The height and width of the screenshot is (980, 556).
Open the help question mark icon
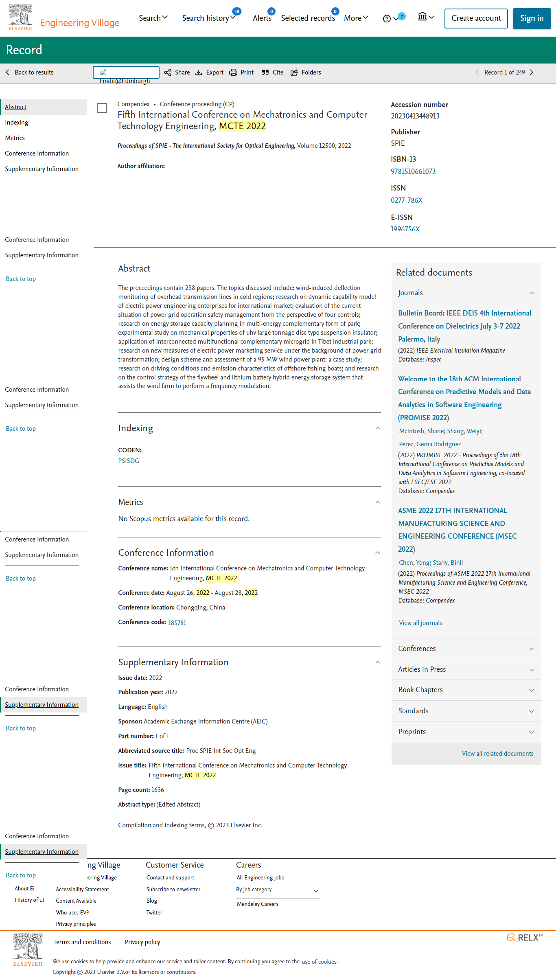coord(387,18)
